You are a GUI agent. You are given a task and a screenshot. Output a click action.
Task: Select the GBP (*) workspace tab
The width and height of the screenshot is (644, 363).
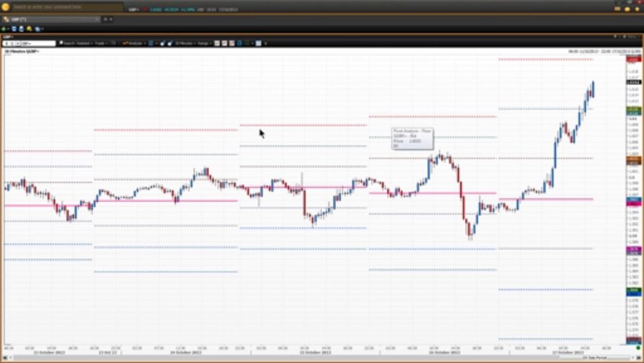pos(50,19)
